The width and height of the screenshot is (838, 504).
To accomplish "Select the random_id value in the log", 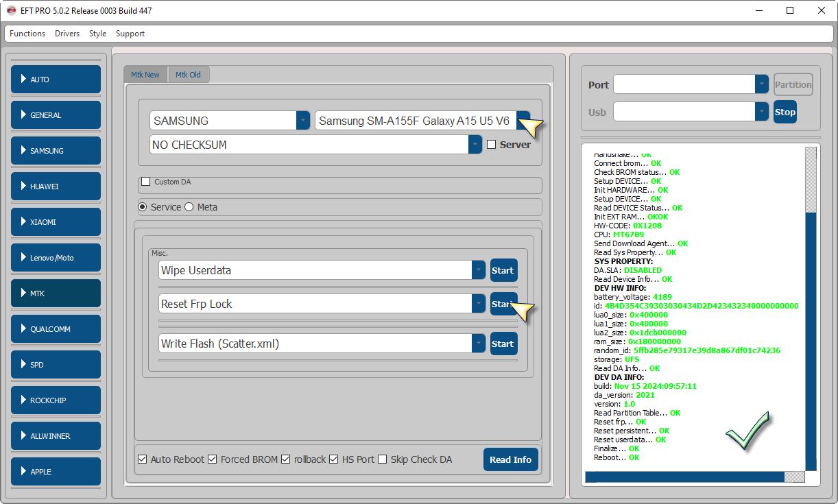I will (707, 350).
